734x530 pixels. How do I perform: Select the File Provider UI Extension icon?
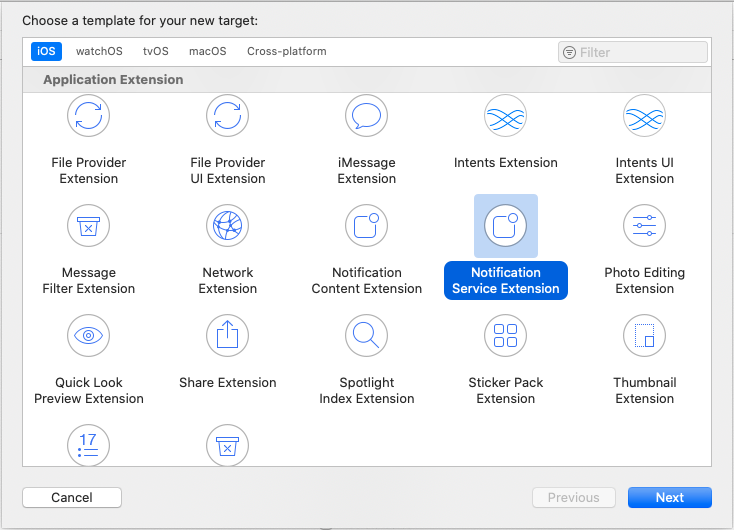pos(228,116)
